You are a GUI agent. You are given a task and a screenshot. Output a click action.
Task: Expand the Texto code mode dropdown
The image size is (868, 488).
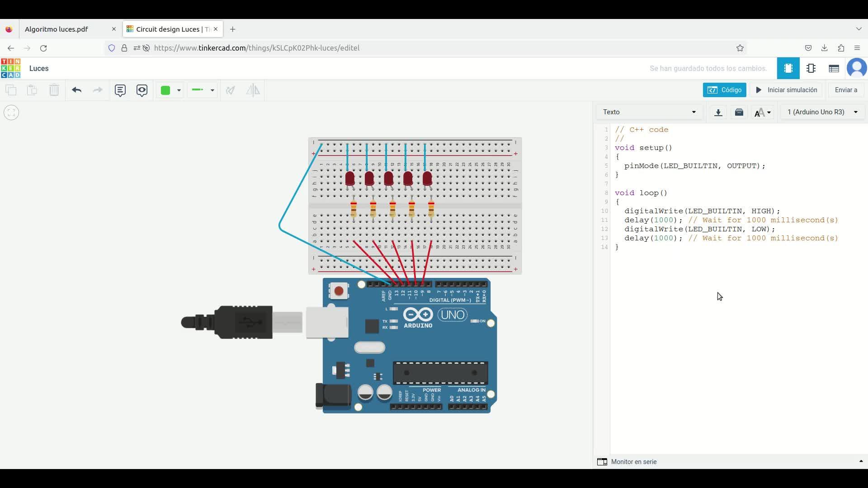(x=649, y=112)
